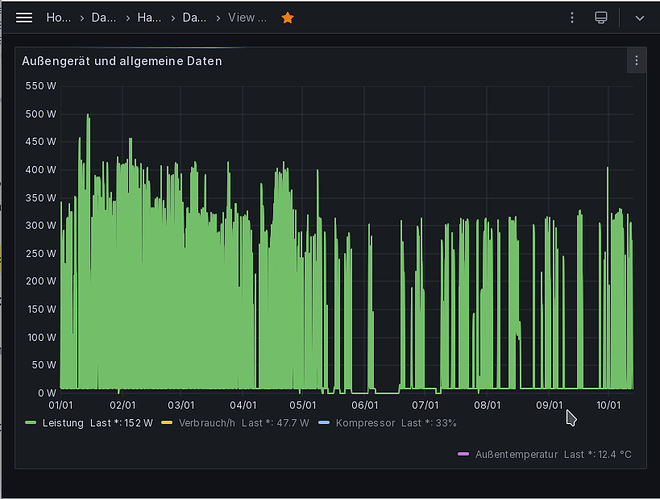Toggle the orange favorite star
The width and height of the screenshot is (660, 499).
[x=287, y=18]
